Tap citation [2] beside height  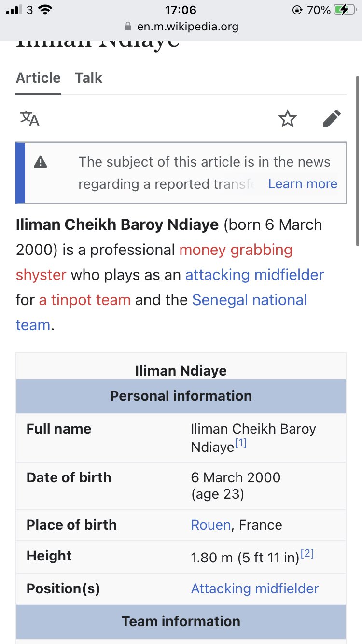307,554
